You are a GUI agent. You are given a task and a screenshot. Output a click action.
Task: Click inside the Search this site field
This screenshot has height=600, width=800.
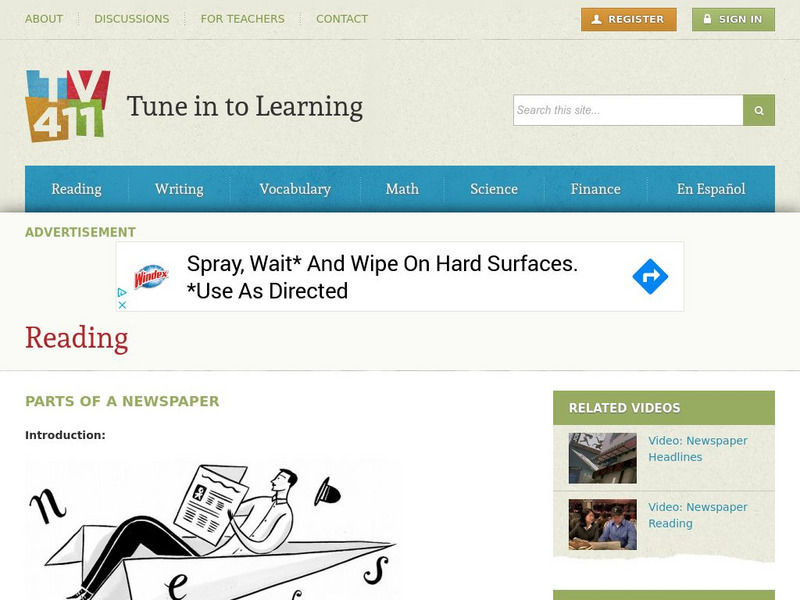point(628,110)
